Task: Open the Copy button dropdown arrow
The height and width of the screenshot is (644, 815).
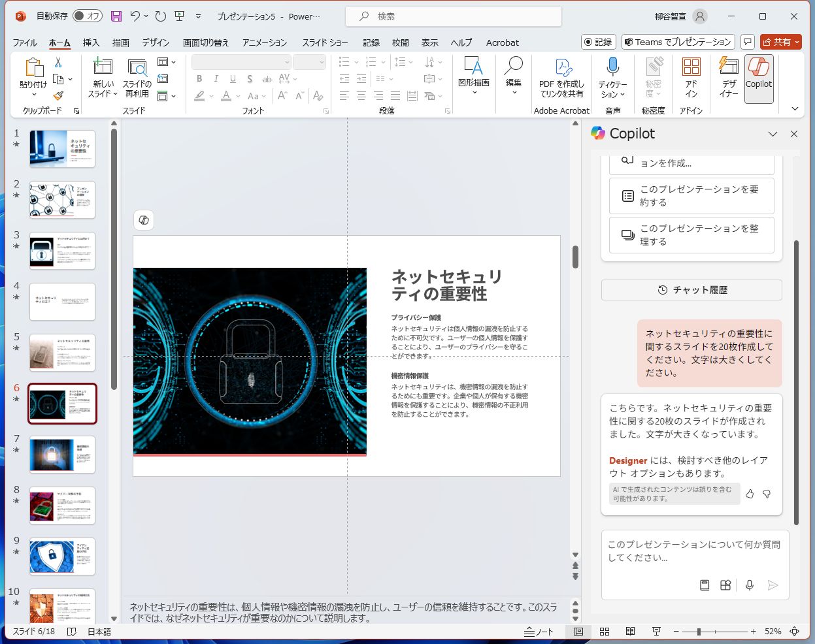Action: point(70,79)
